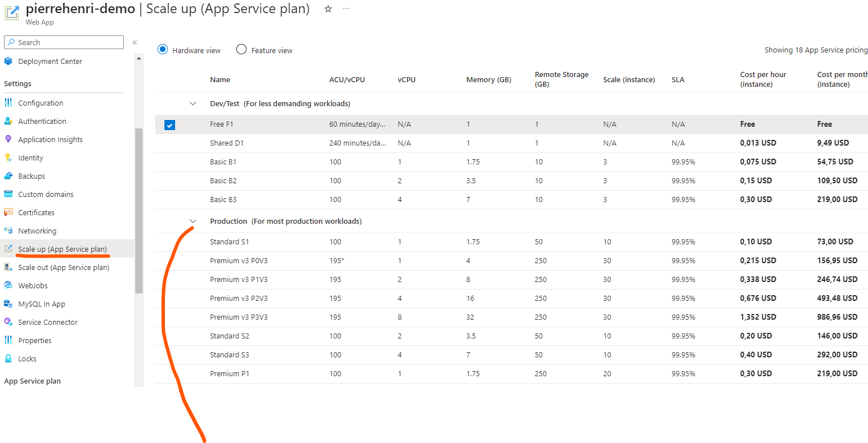Open Deployment Center in sidebar
The image size is (868, 443).
tap(50, 61)
